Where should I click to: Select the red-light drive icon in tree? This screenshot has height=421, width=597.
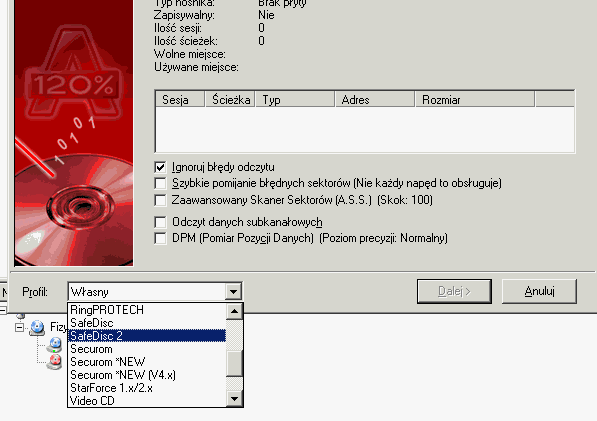point(54,361)
